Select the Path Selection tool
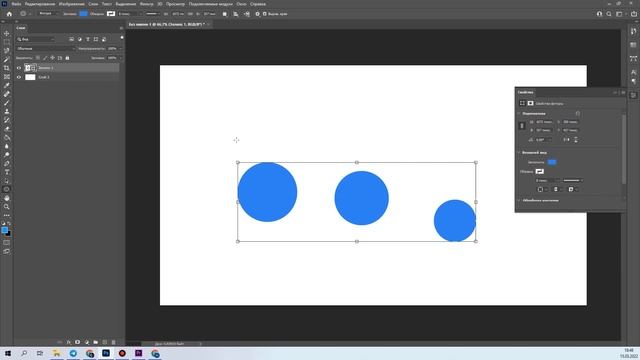640x360 pixels. pos(7,180)
